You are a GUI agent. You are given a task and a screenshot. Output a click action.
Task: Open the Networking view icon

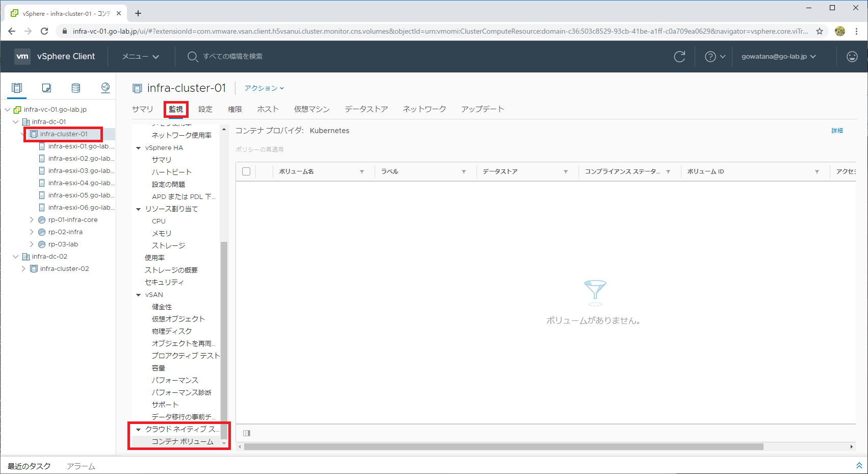[105, 88]
